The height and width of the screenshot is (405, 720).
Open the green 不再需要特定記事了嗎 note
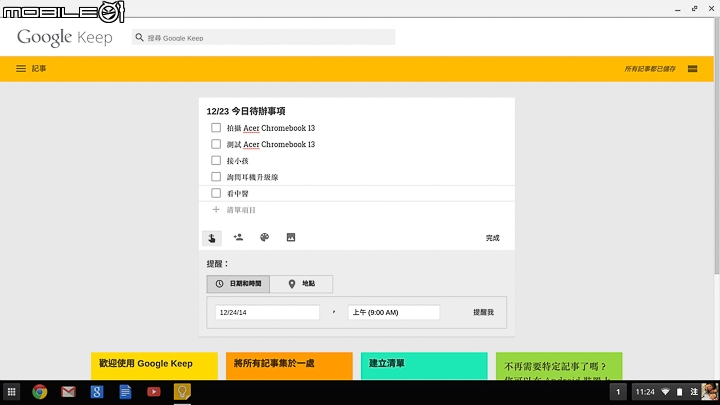pyautogui.click(x=559, y=366)
